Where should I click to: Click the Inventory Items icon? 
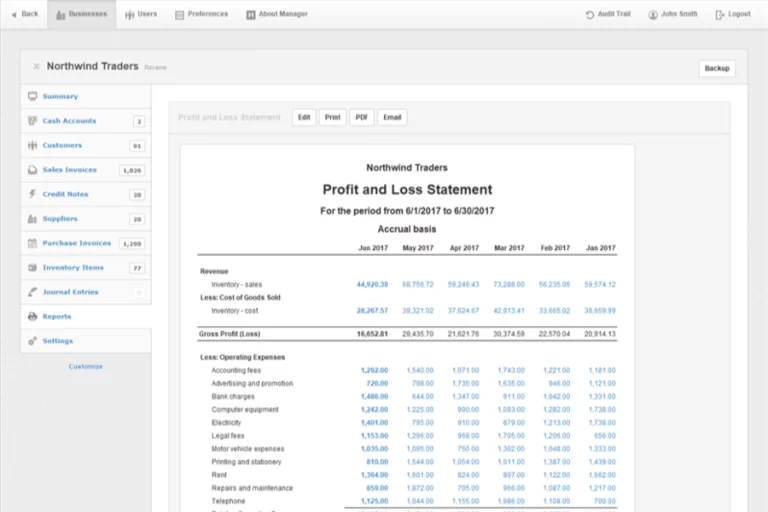(32, 268)
